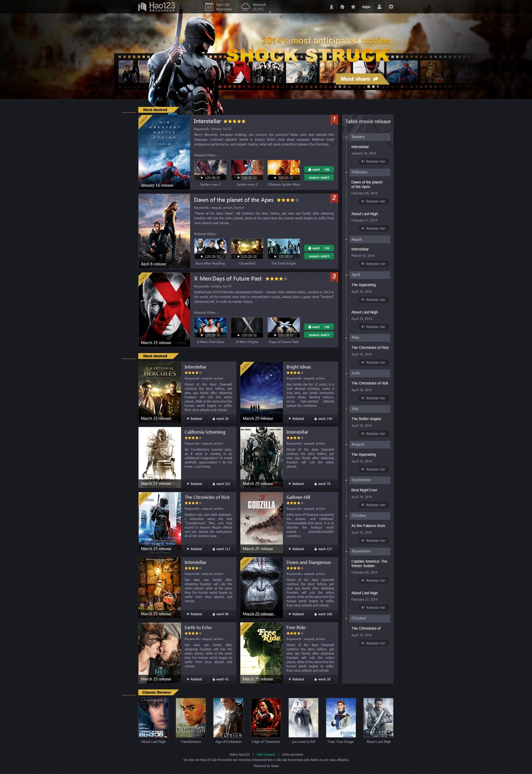Image resolution: width=532 pixels, height=774 pixels.
Task: Play the Ultimate Spider-Man related video
Action: pos(284,170)
